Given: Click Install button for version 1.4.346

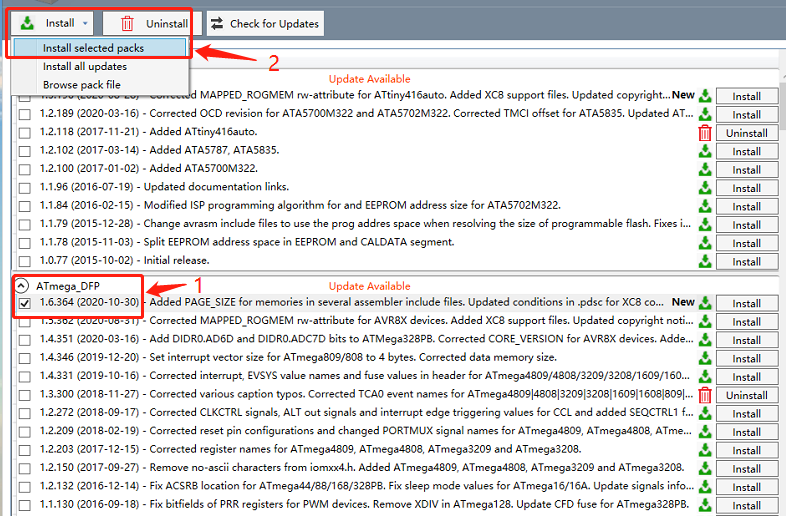Looking at the screenshot, I should pos(746,359).
